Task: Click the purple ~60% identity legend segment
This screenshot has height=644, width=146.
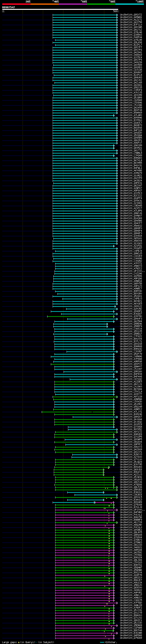Action: point(73,4)
